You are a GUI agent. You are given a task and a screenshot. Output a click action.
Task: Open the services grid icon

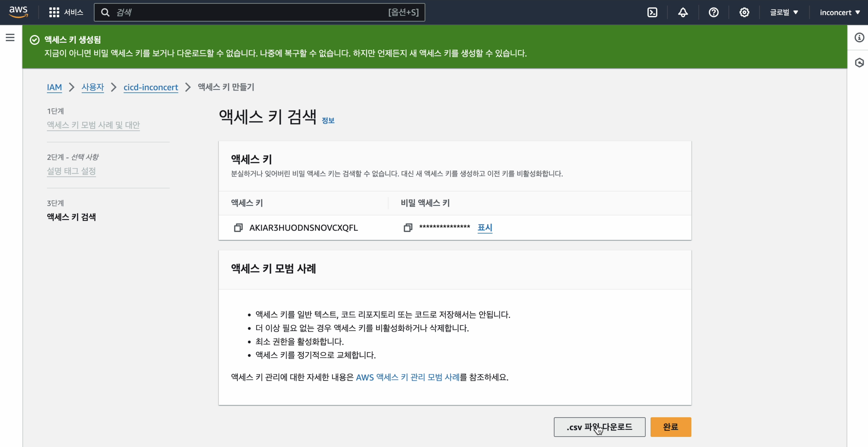pos(54,12)
